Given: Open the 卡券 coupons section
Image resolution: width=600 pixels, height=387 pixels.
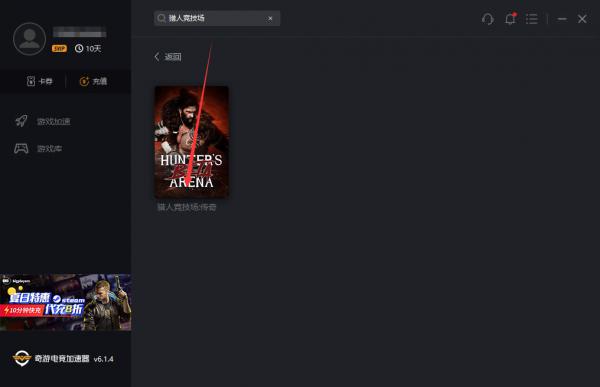Looking at the screenshot, I should (39, 81).
